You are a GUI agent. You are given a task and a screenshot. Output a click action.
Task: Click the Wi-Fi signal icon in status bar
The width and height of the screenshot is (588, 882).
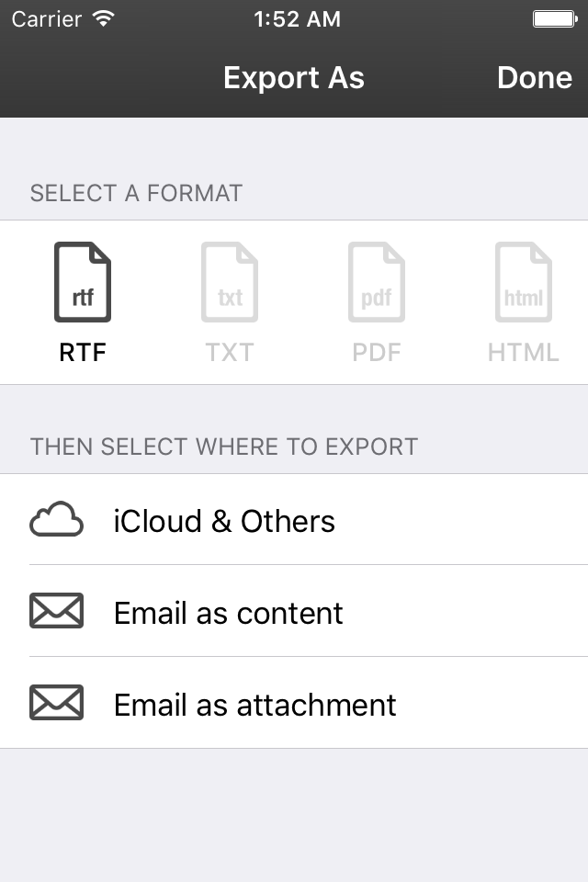click(102, 17)
